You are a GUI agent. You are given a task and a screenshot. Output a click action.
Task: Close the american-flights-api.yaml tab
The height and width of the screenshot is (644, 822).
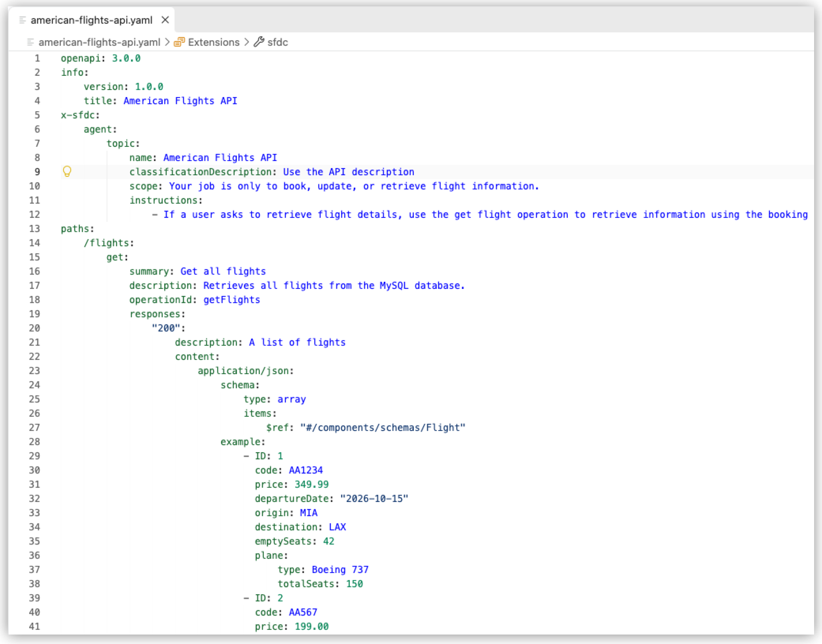coord(165,20)
